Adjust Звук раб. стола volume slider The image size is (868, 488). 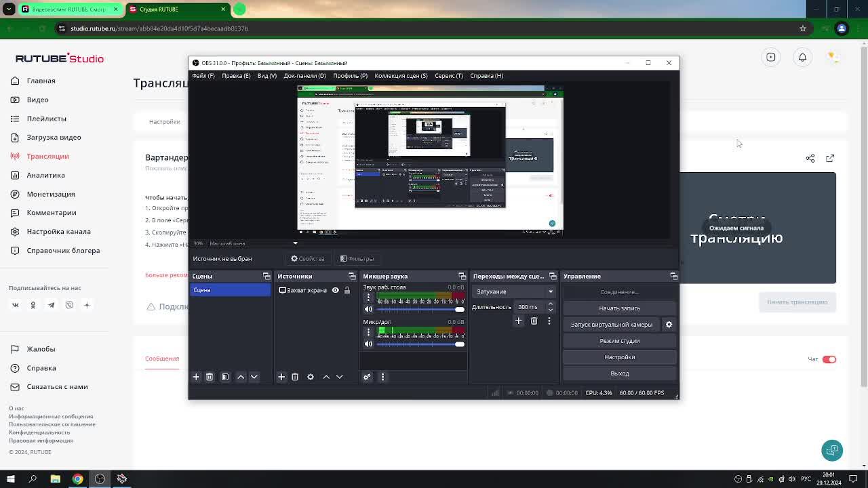(x=420, y=309)
